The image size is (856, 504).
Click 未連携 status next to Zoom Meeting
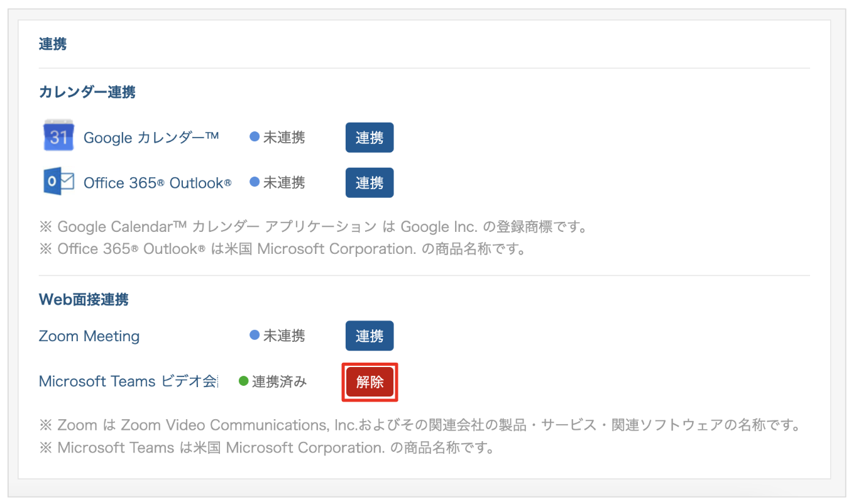click(278, 336)
